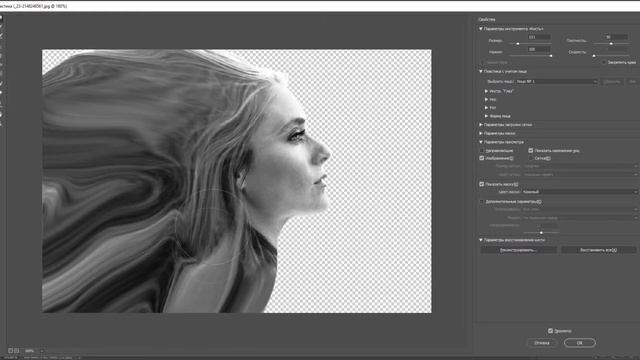Expand the Load Mesh Options section

[481, 124]
